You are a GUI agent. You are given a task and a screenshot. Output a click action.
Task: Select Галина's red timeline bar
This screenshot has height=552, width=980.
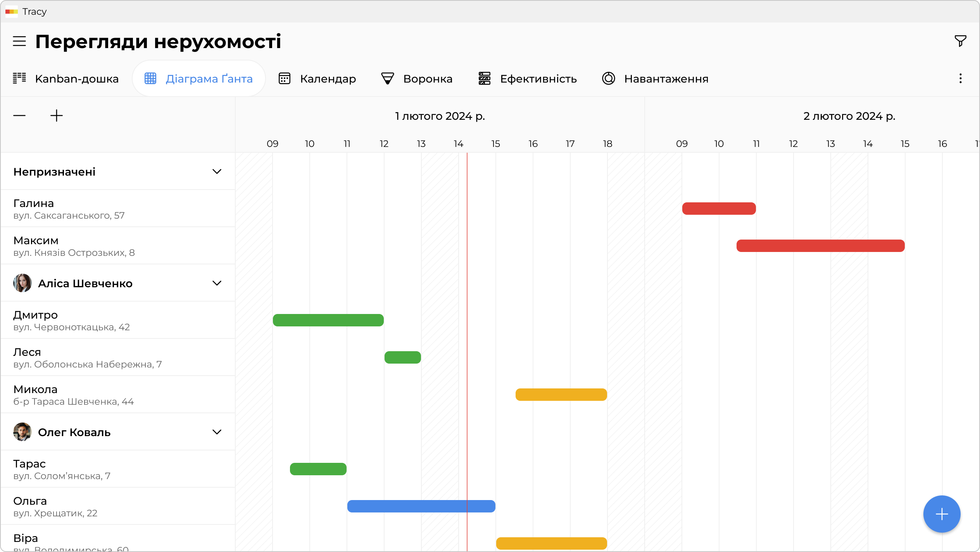(719, 209)
